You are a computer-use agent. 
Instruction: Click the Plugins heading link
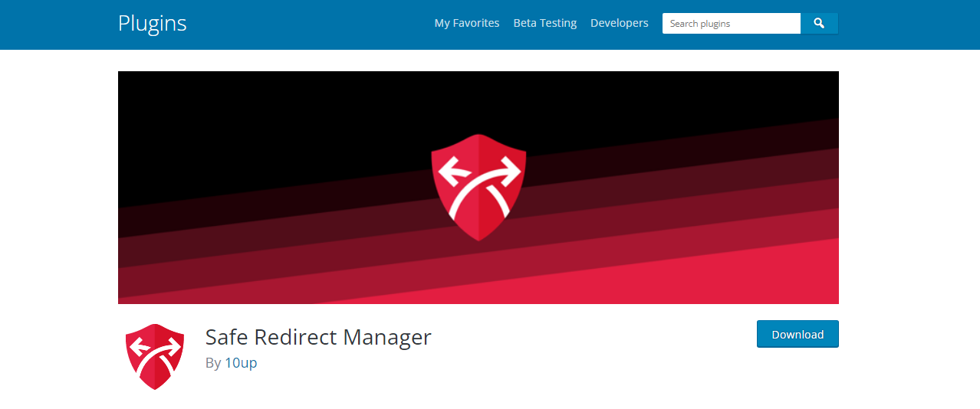pyautogui.click(x=153, y=23)
